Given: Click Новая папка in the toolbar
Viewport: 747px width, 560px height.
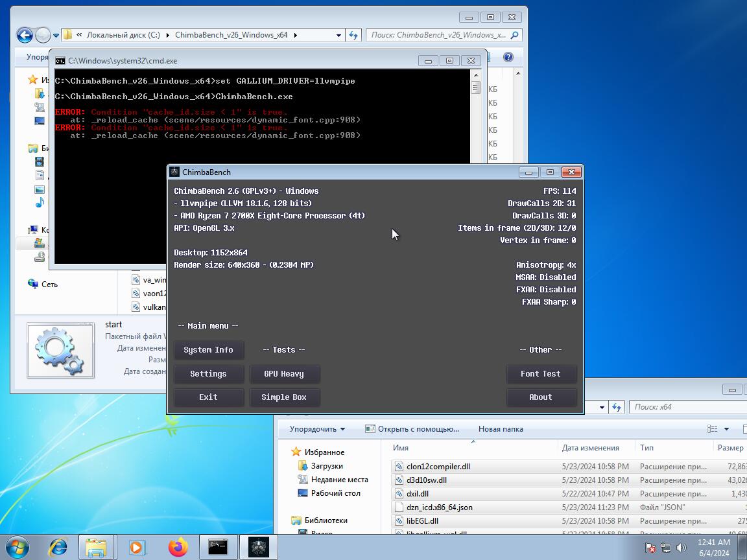Looking at the screenshot, I should click(x=500, y=429).
